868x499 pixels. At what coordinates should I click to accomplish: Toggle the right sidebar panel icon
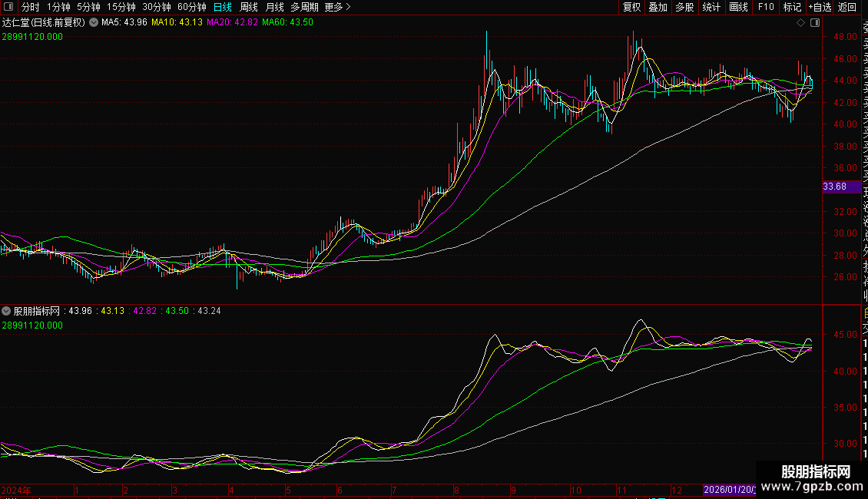pos(815,23)
